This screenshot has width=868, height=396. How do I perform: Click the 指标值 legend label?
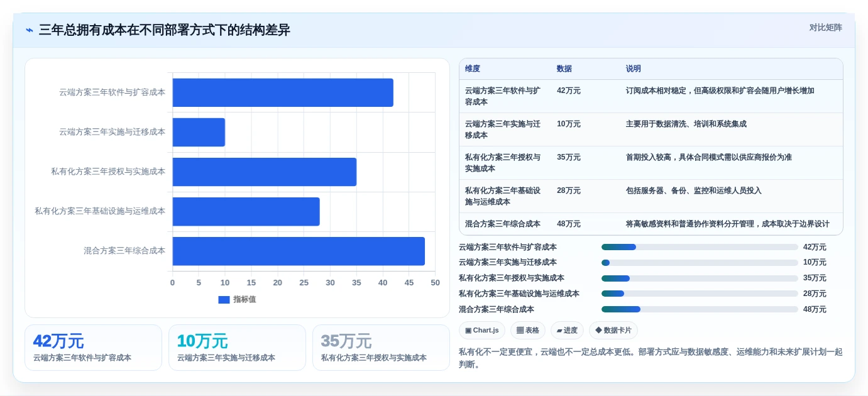[244, 300]
